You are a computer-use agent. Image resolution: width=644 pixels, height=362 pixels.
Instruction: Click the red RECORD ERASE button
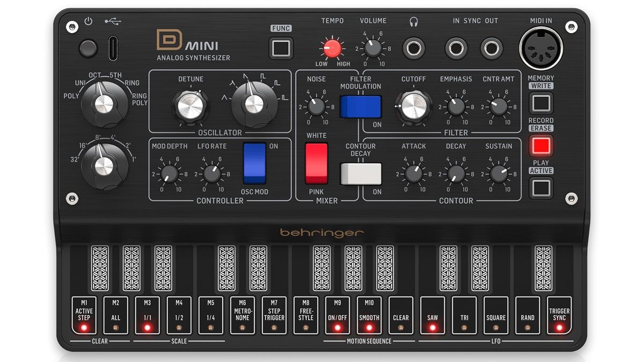[541, 145]
